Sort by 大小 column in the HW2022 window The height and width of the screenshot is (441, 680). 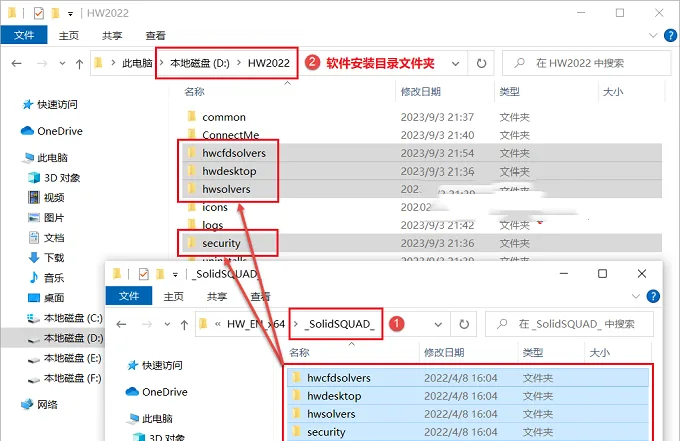[x=613, y=91]
